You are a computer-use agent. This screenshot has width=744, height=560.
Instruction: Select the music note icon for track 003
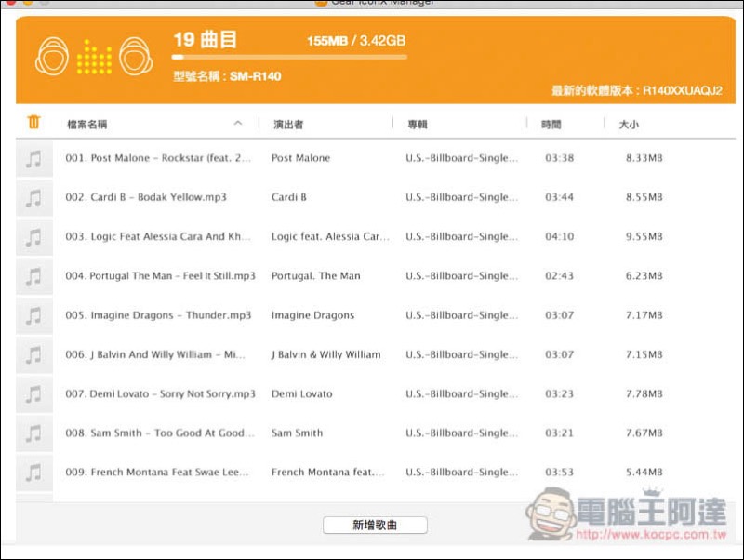(33, 237)
